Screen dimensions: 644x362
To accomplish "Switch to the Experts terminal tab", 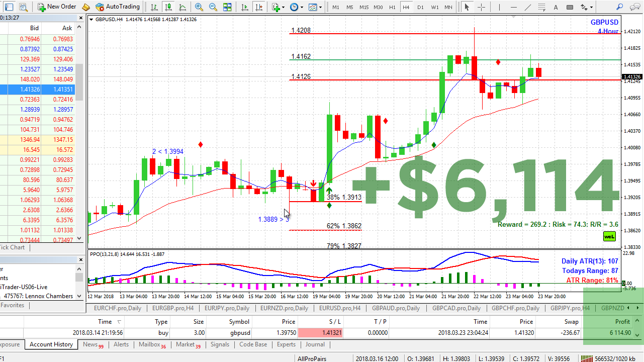I will (287, 344).
